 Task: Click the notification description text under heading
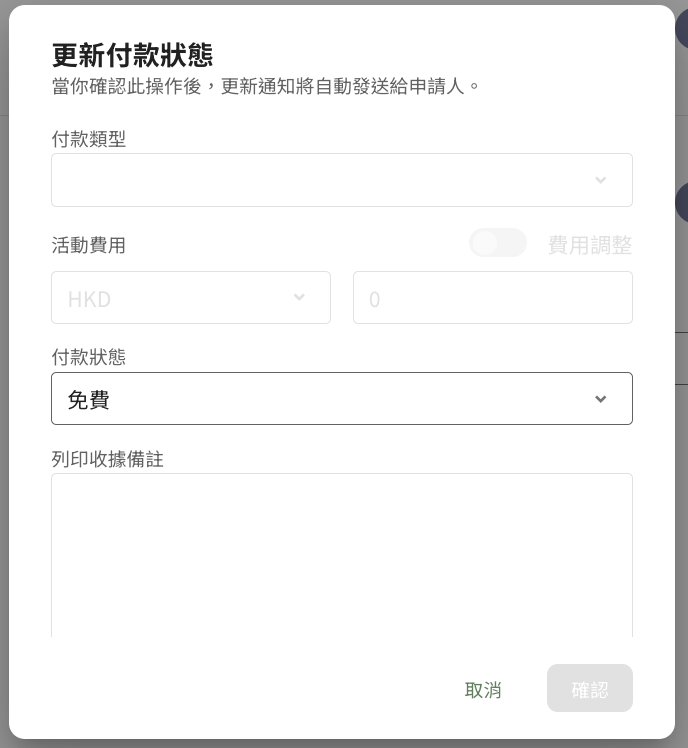266,86
